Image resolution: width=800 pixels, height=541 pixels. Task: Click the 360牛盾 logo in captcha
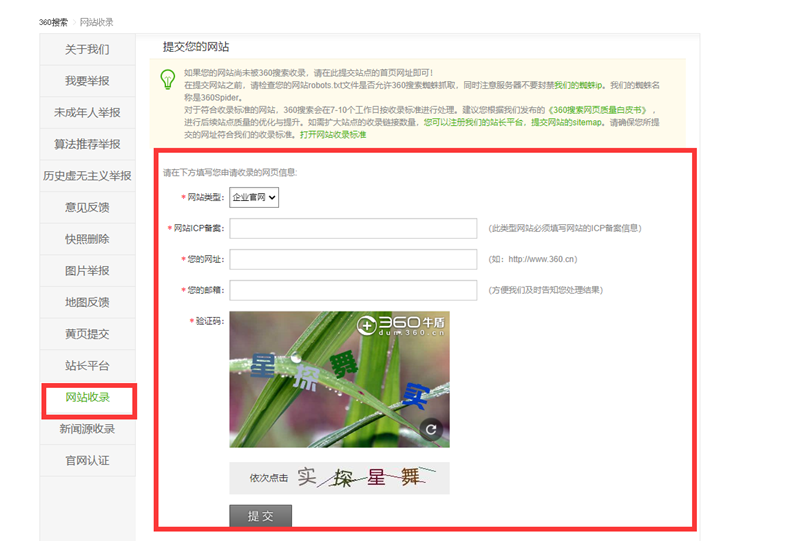pos(401,325)
